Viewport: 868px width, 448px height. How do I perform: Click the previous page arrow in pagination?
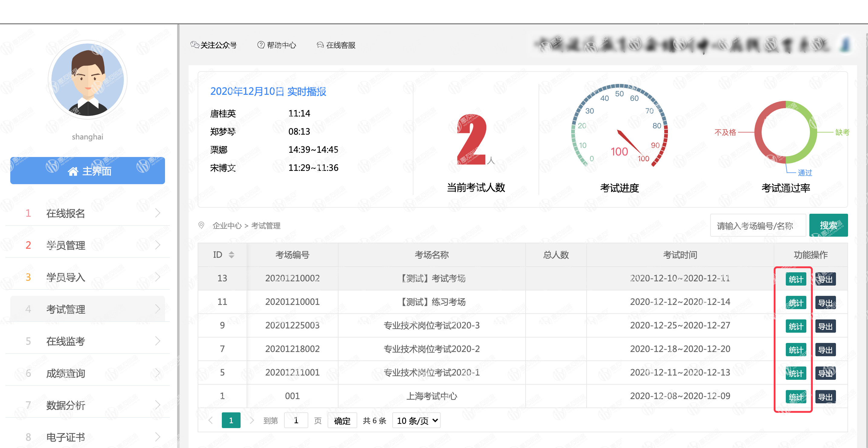point(211,420)
